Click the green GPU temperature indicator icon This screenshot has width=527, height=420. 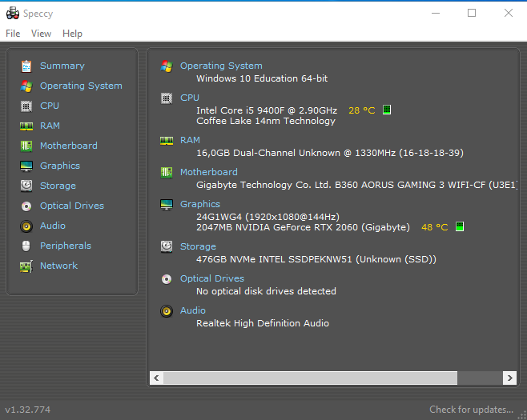coord(460,226)
